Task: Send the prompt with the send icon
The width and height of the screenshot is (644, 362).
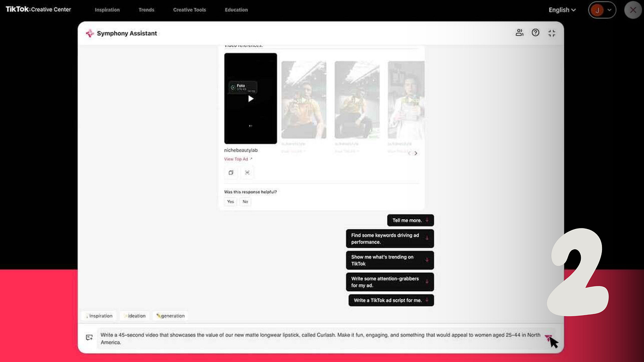Action: click(548, 338)
